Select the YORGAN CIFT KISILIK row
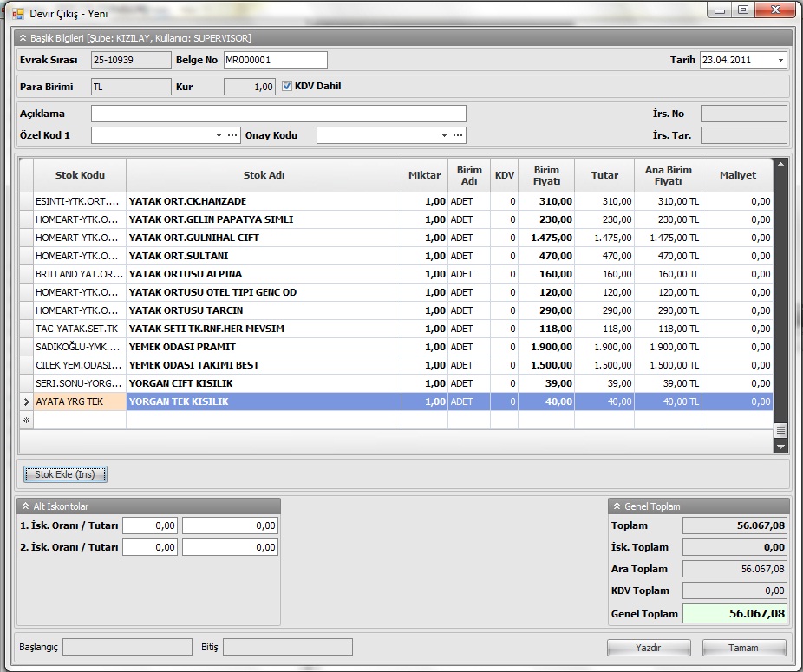Viewport: 803px width, 672px height. point(396,383)
